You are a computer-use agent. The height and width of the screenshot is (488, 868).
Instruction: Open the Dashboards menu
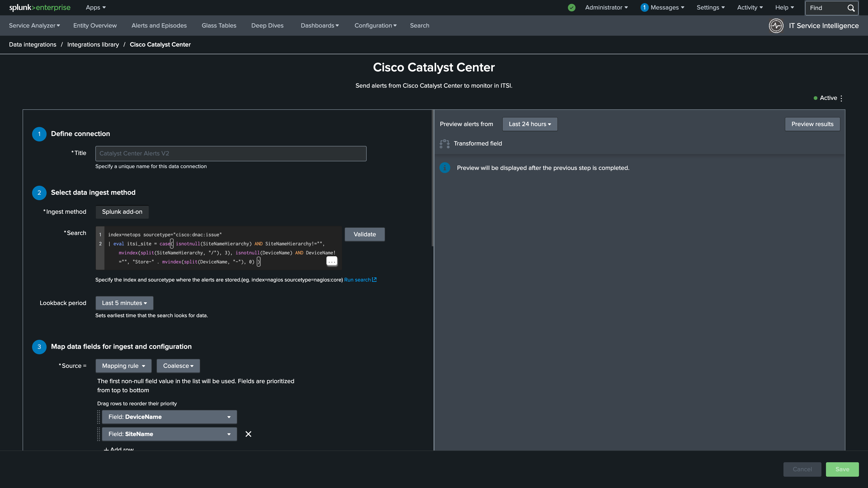320,26
